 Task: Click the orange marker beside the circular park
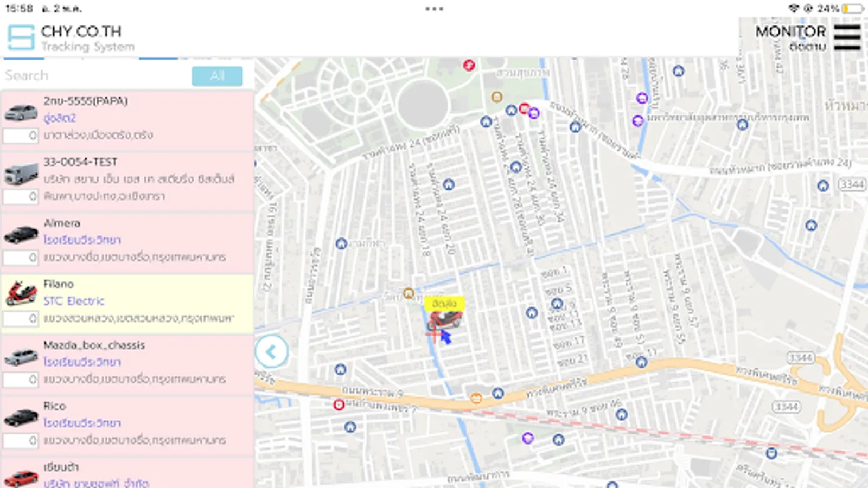(x=496, y=97)
